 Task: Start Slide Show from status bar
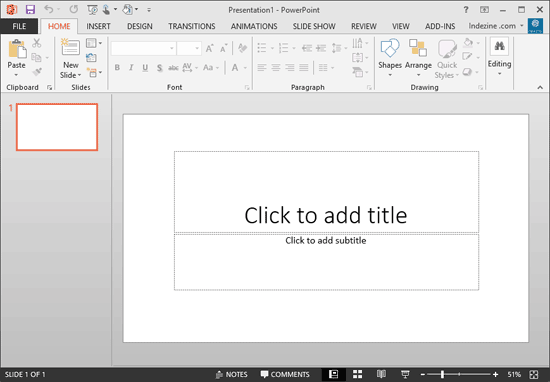click(x=405, y=374)
